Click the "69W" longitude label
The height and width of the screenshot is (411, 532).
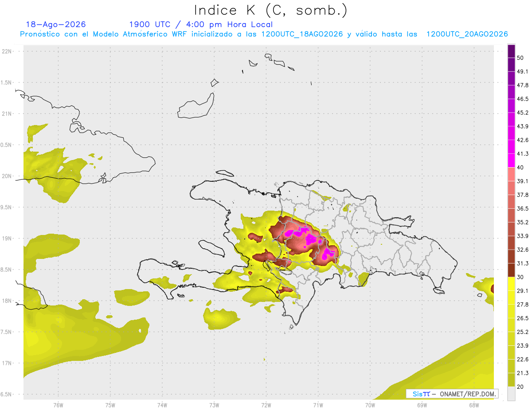422,406
